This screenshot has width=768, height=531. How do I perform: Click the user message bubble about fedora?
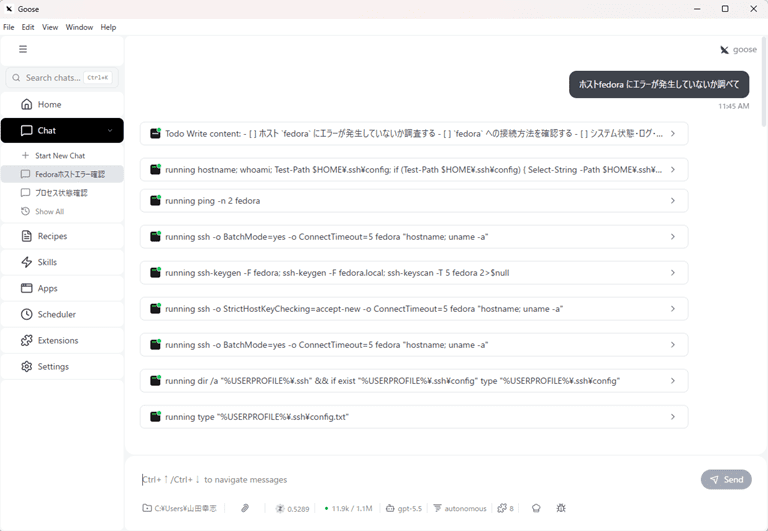[x=659, y=84]
